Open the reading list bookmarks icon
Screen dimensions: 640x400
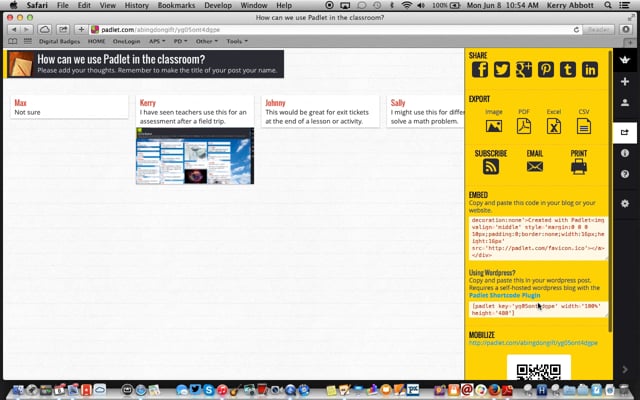[x=13, y=41]
